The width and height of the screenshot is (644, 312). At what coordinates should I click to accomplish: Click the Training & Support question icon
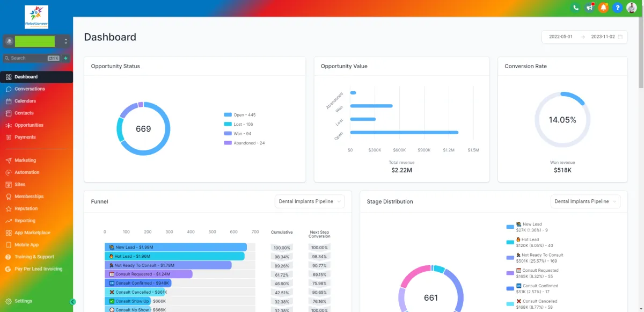[x=9, y=257]
